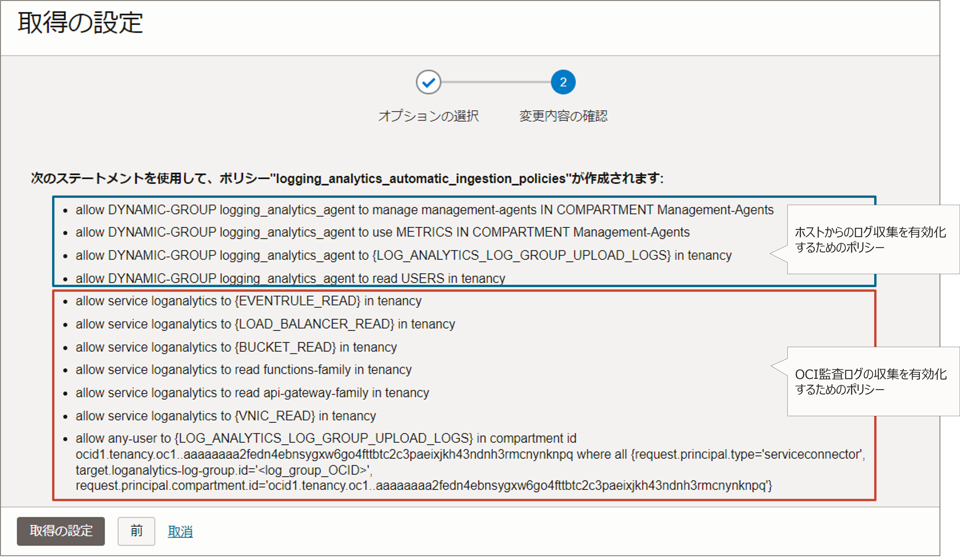Click the read api-gateway-family policy statement

click(x=252, y=392)
